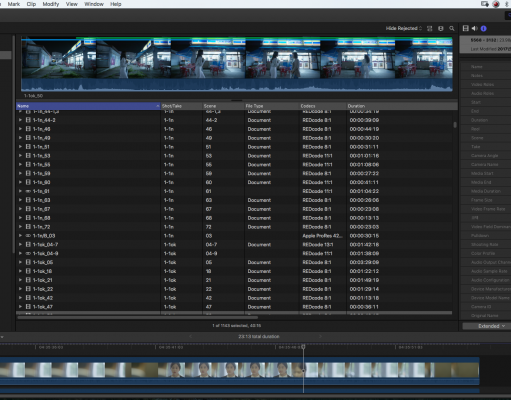Toggle filmstrip and list view icon
511x400 pixels.
pyautogui.click(x=441, y=29)
